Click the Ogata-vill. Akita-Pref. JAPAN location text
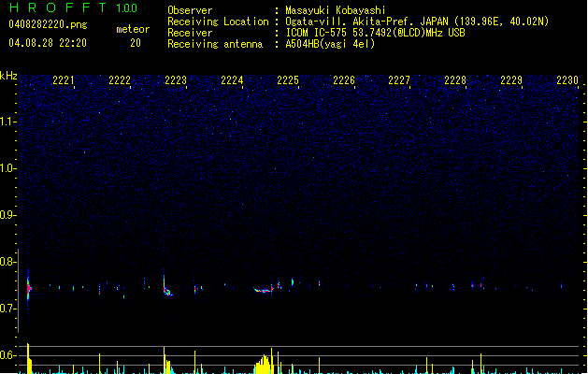The width and height of the screenshot is (588, 374). pyautogui.click(x=417, y=22)
